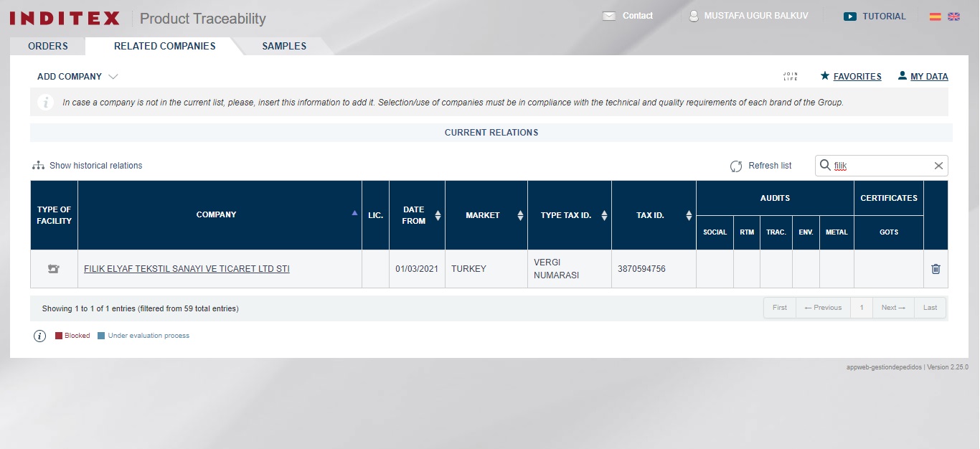Click user name MUSTAFA UGUR BALKUV
The image size is (980, 449).
coord(756,16)
